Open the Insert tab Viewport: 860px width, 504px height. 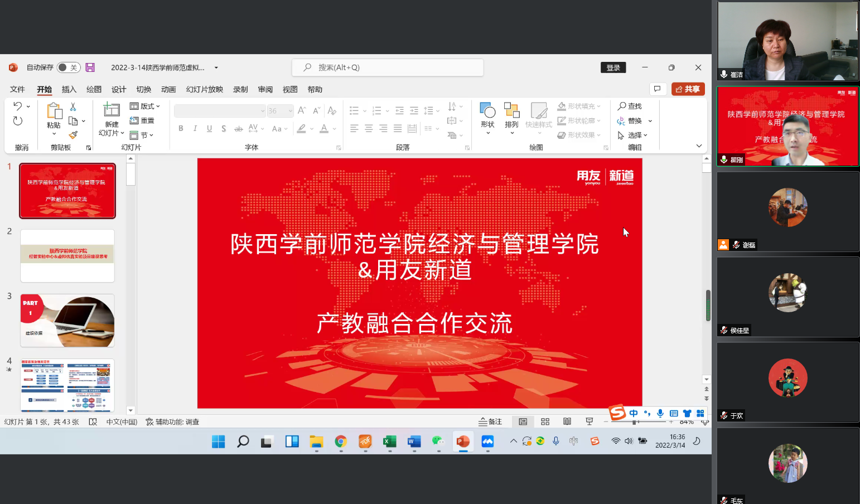click(69, 89)
